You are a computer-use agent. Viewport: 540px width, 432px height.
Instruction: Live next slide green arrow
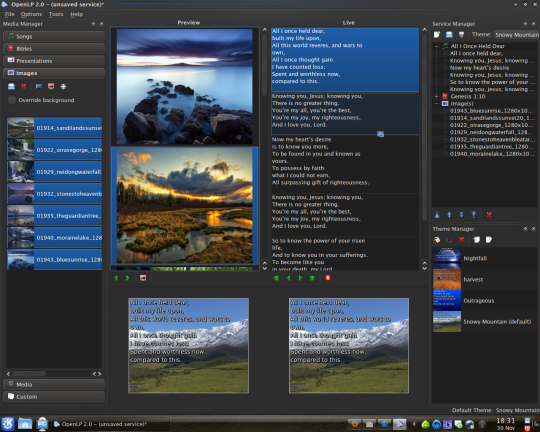[300, 278]
